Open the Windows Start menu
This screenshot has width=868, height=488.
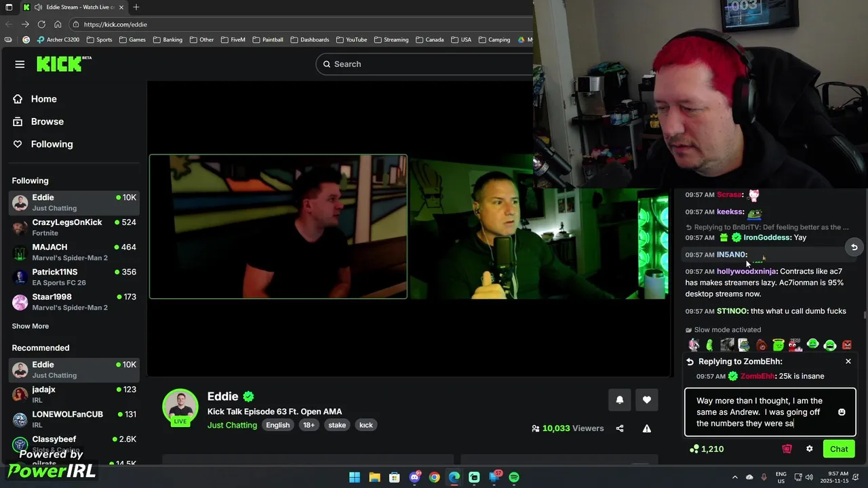(355, 477)
